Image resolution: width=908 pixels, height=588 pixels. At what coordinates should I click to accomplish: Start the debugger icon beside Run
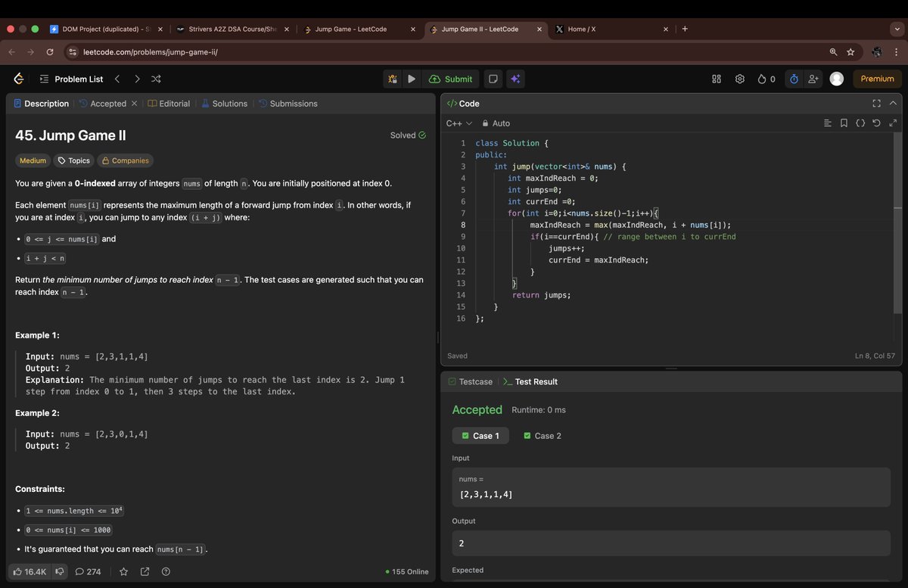393,79
